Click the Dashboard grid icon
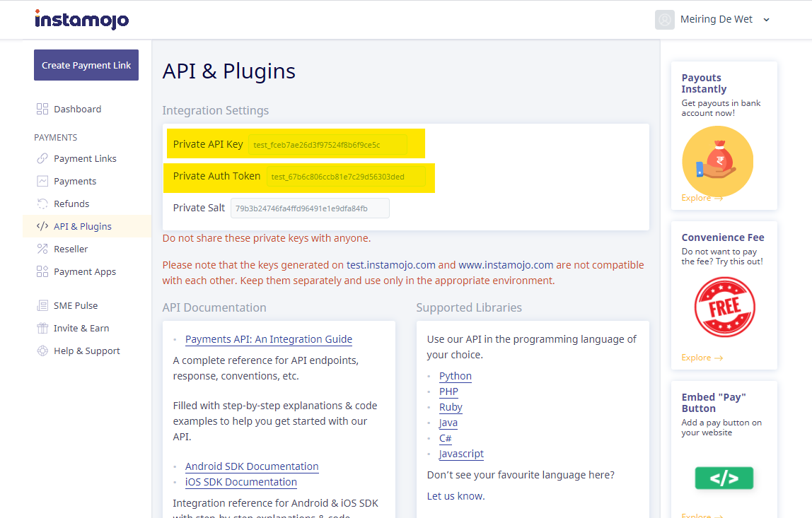This screenshot has height=518, width=812. tap(42, 109)
